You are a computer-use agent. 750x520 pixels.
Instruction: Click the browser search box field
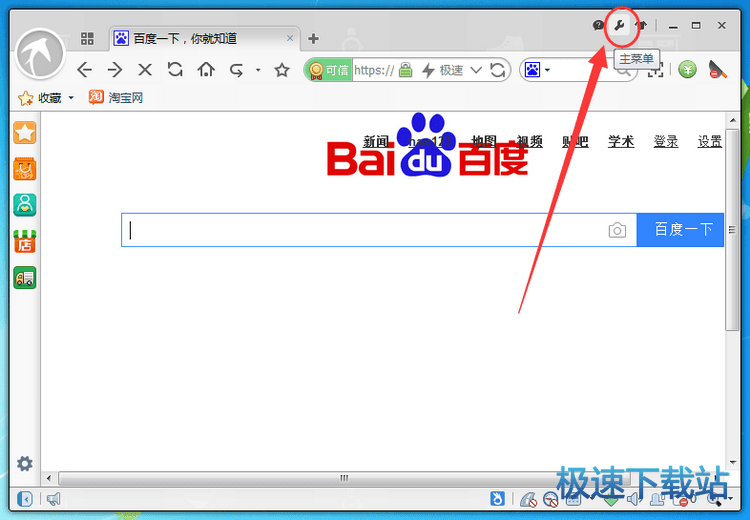tap(581, 70)
